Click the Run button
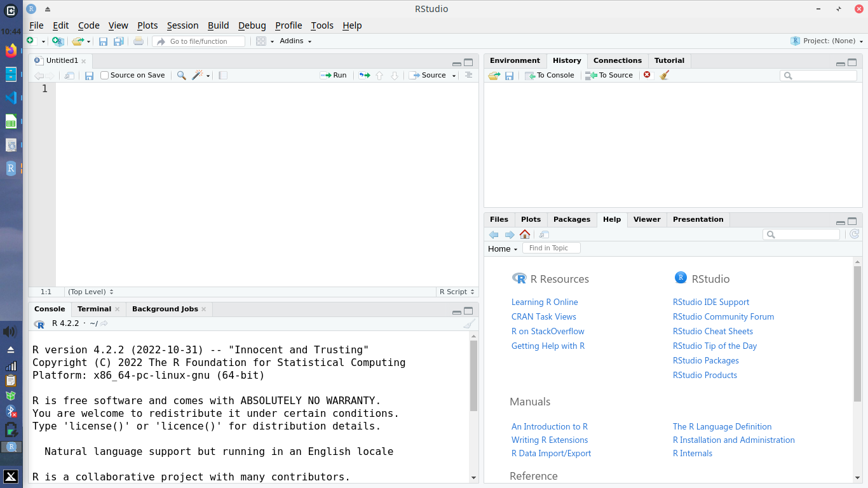 pyautogui.click(x=334, y=75)
